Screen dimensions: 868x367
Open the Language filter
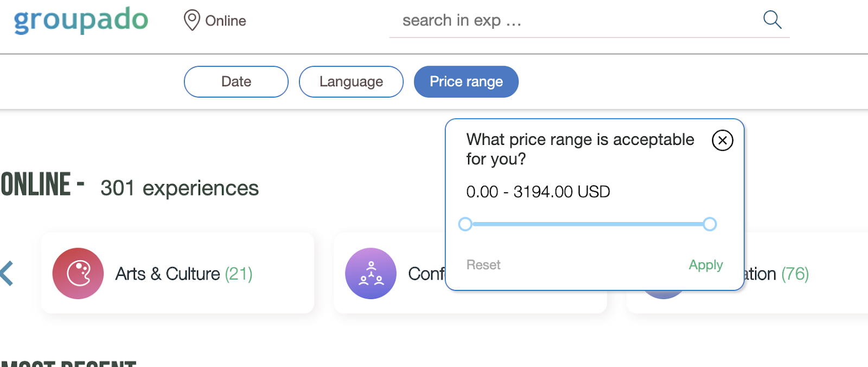tap(351, 82)
